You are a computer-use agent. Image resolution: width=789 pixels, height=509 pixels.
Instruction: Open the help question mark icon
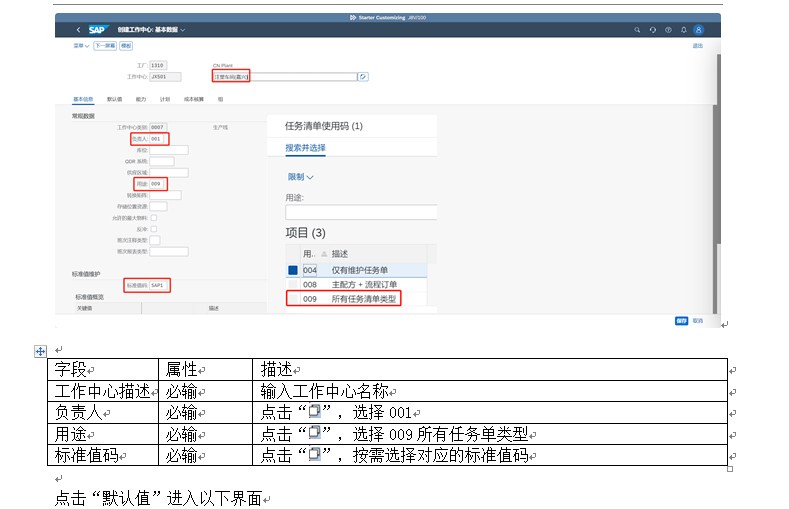(x=668, y=30)
